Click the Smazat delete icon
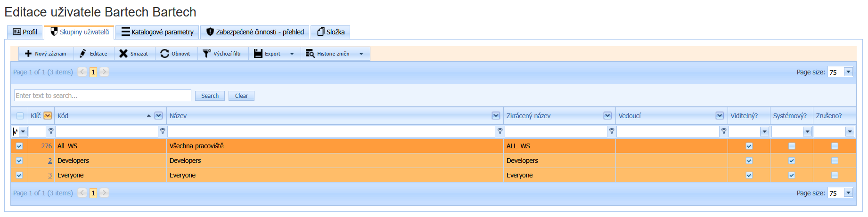The height and width of the screenshot is (217, 868). [x=123, y=54]
